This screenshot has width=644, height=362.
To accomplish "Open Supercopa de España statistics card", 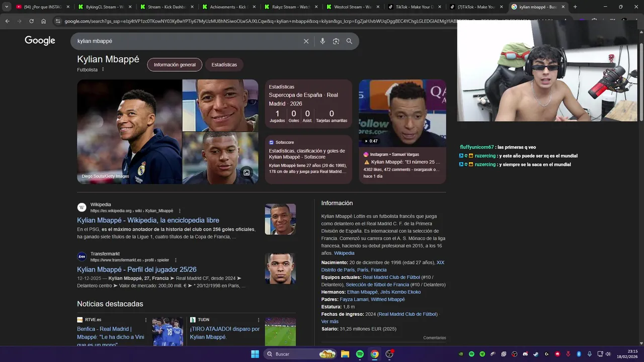I will coord(308,104).
